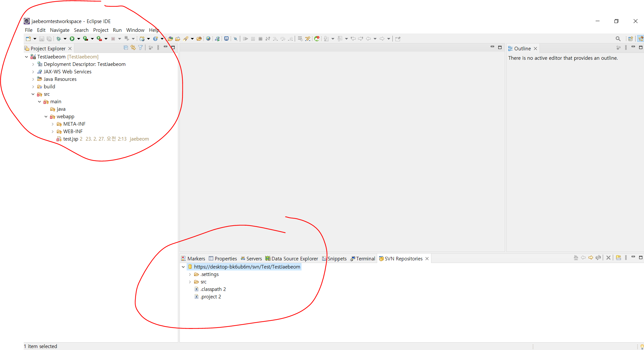Click the Coverage run icon

(86, 39)
